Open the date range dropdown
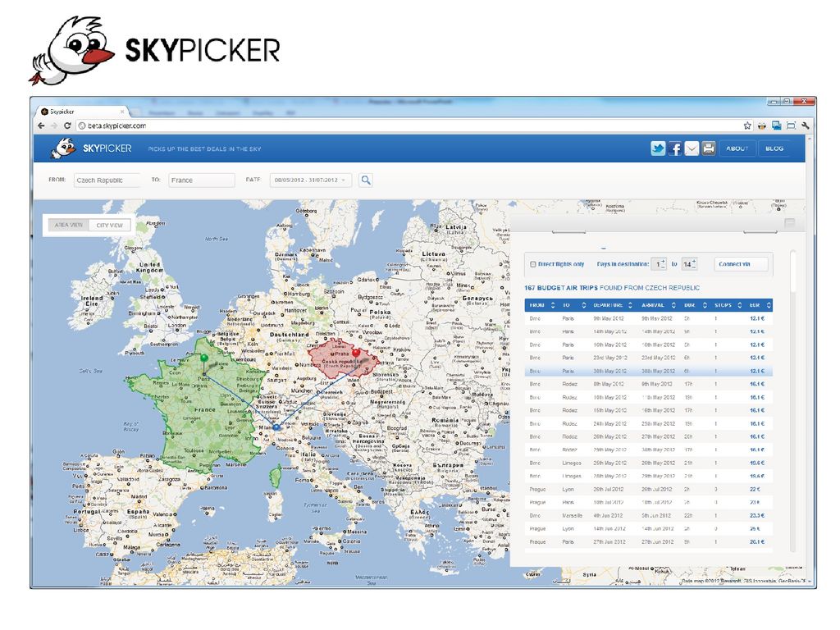This screenshot has height=630, width=840. [311, 180]
